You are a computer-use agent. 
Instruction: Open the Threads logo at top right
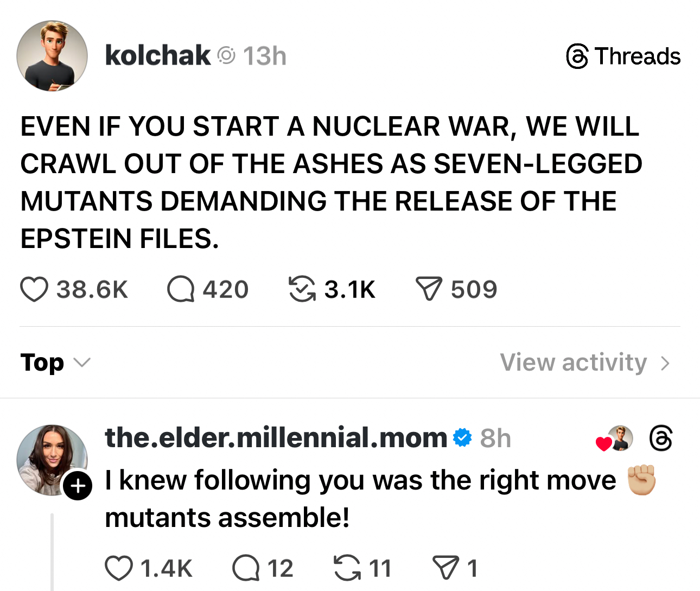point(623,56)
